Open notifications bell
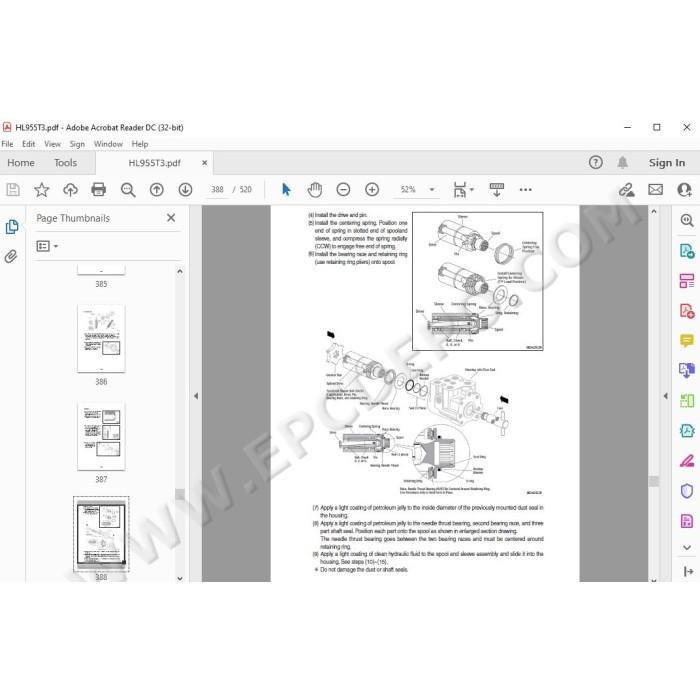Image resolution: width=700 pixels, height=700 pixels. 623,162
